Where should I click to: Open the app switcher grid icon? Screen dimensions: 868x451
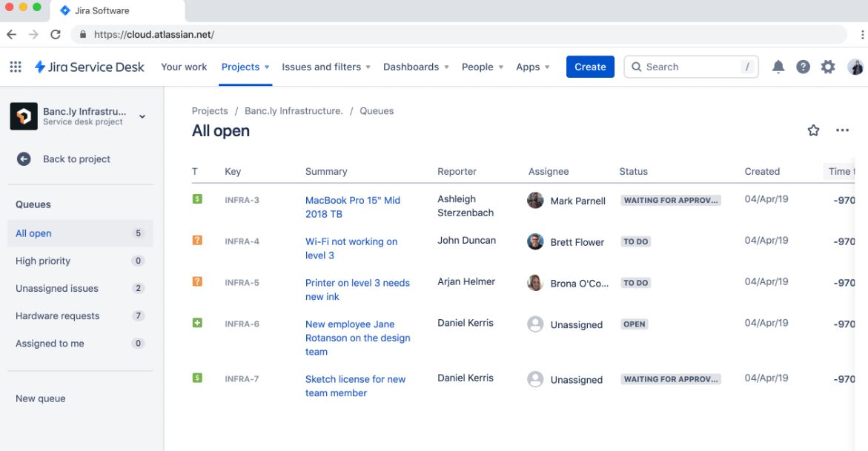pyautogui.click(x=16, y=67)
